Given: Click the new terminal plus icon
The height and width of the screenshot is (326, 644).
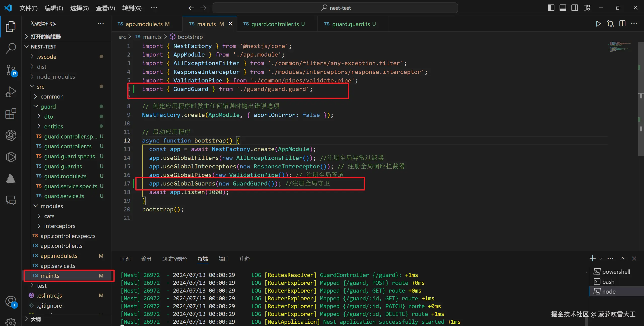Looking at the screenshot, I should coord(592,259).
